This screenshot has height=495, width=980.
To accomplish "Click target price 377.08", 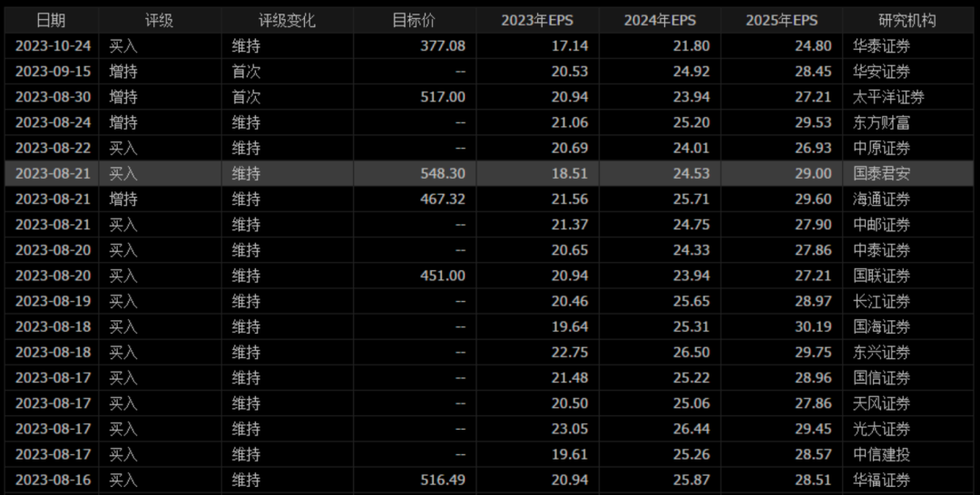I will pyautogui.click(x=443, y=46).
